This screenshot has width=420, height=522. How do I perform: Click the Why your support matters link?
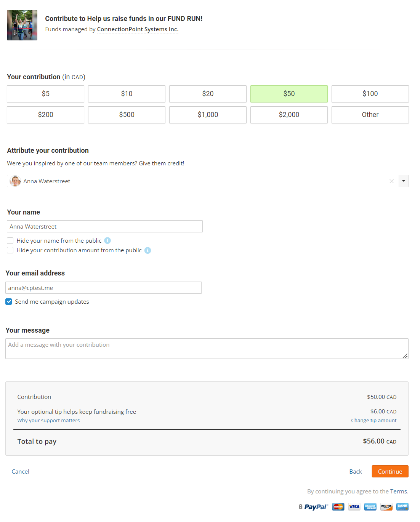[48, 421]
